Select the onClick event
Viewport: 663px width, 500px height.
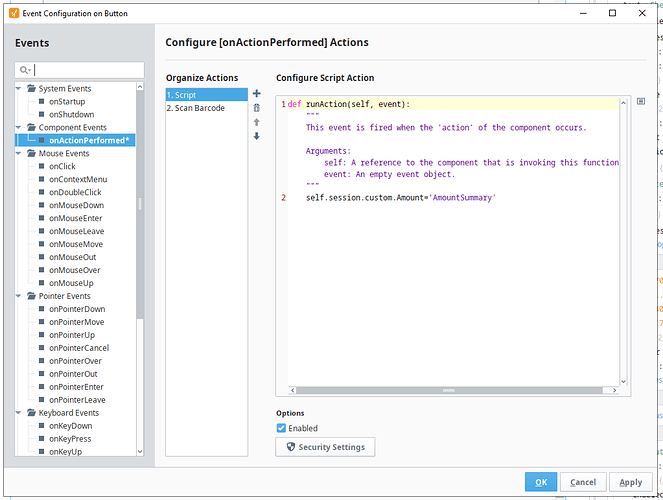tap(62, 166)
